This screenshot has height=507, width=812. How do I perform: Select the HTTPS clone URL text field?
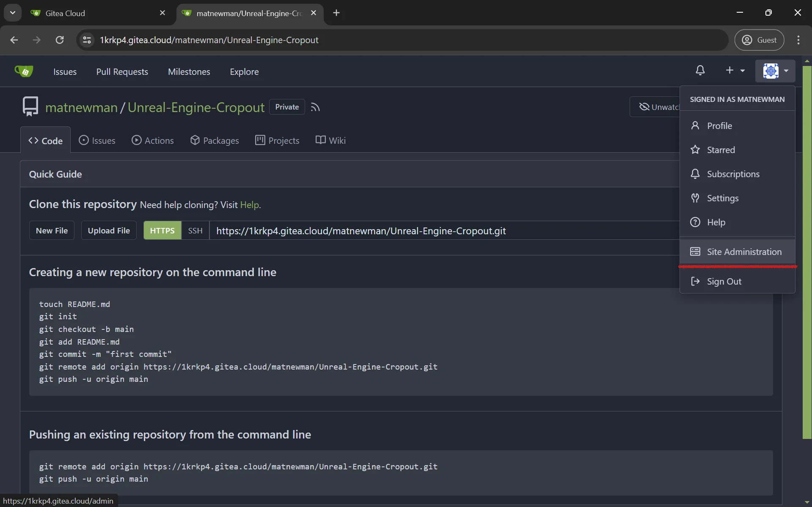(x=361, y=230)
